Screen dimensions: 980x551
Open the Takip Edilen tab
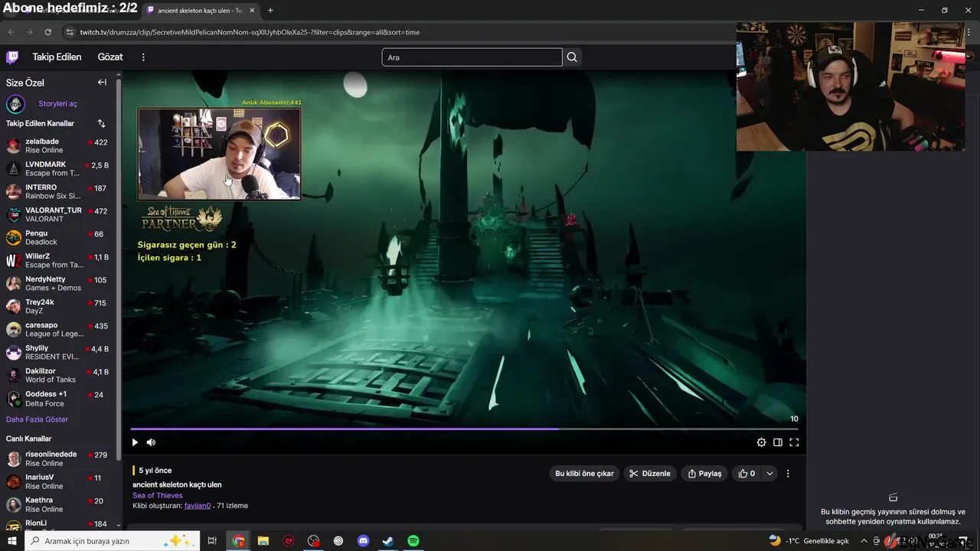(x=57, y=57)
